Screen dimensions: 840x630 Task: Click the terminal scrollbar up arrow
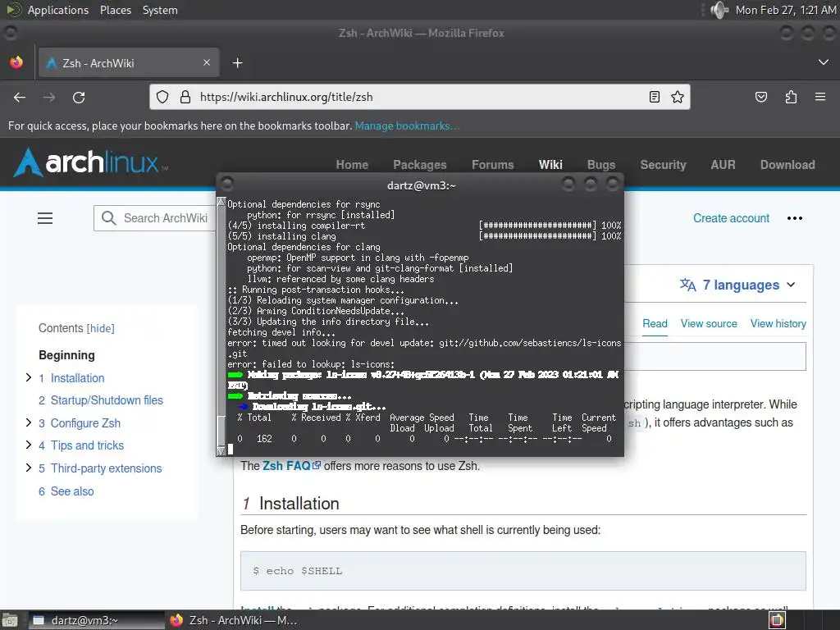(x=221, y=202)
